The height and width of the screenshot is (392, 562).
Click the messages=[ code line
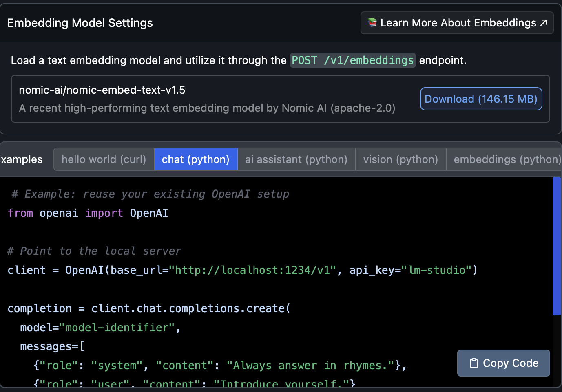(52, 346)
